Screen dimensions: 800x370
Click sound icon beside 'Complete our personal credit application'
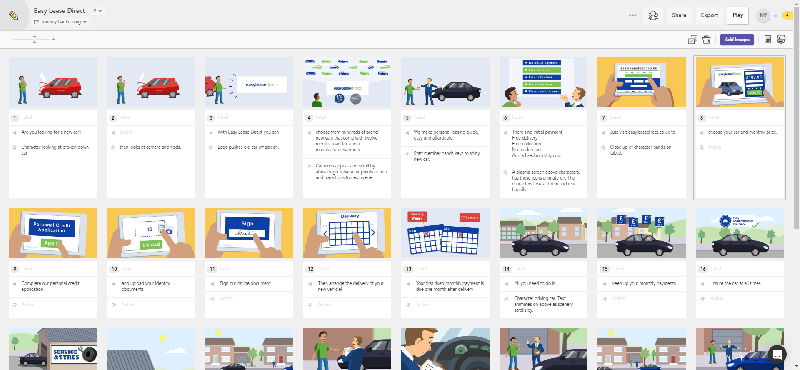pos(14,283)
